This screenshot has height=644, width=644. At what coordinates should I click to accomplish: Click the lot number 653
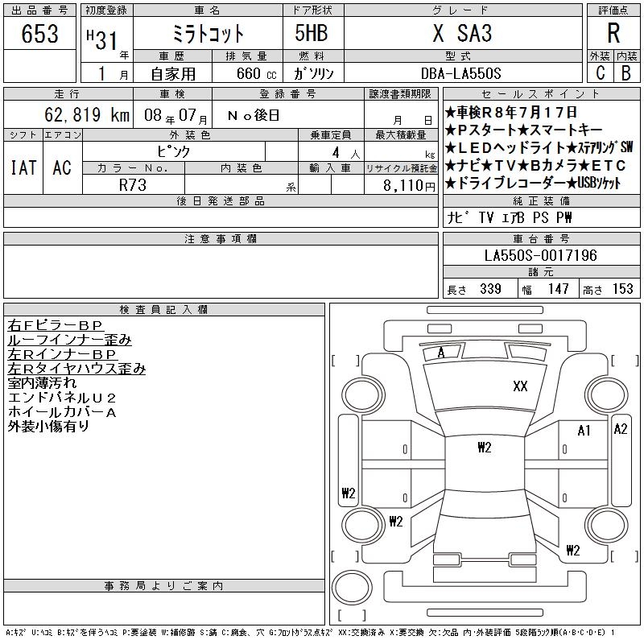point(39,33)
